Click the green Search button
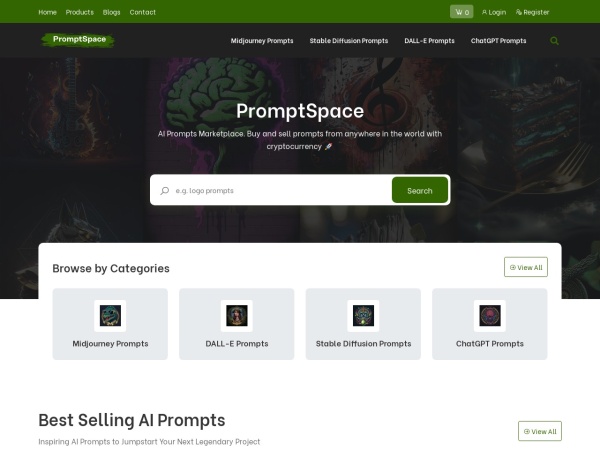Viewport: 600px width, 450px height. coord(420,190)
